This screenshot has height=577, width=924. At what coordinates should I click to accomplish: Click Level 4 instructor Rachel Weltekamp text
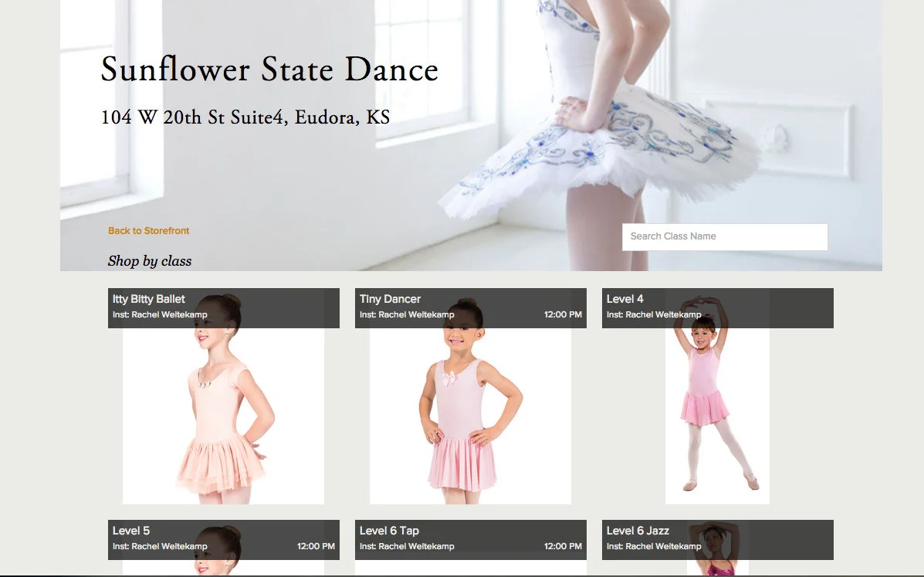tap(654, 314)
